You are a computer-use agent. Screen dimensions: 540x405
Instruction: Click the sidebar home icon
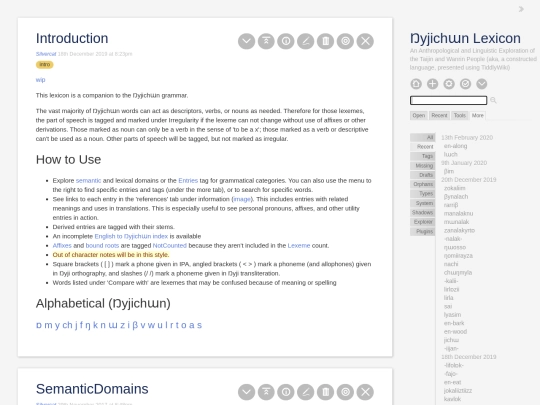[416, 84]
